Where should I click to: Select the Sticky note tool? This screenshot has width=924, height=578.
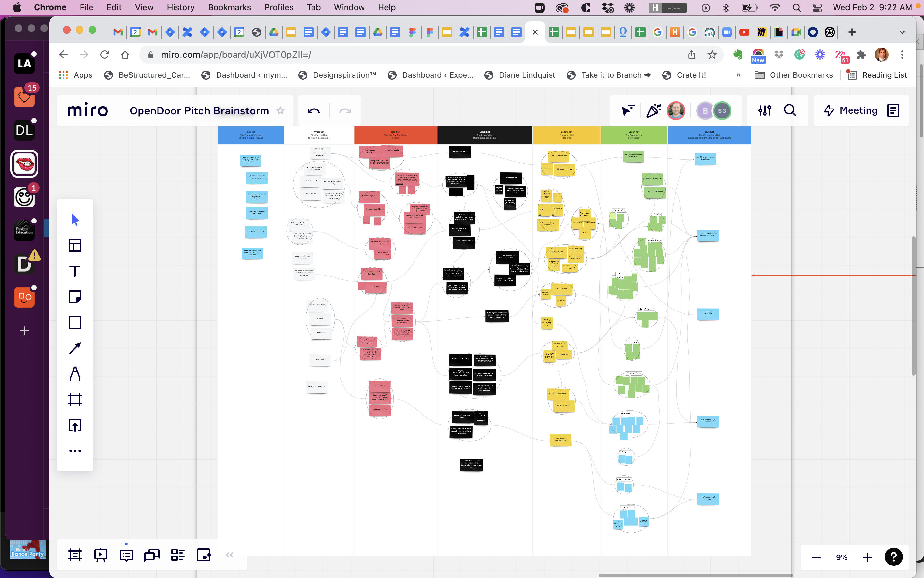point(75,297)
